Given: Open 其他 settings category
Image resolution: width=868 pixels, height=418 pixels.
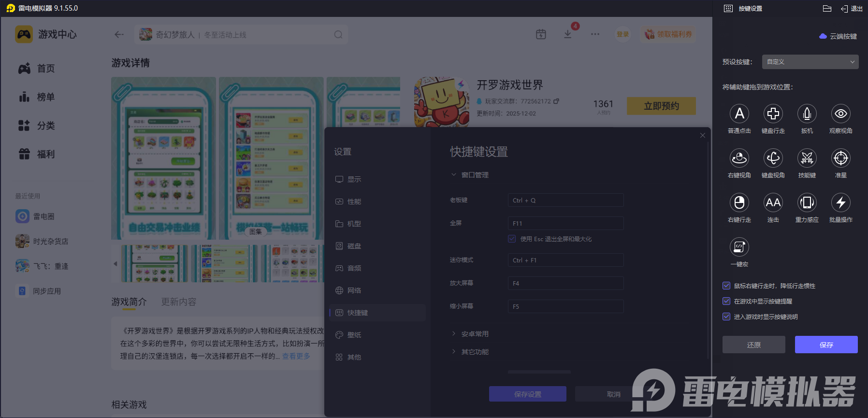Looking at the screenshot, I should [377, 357].
